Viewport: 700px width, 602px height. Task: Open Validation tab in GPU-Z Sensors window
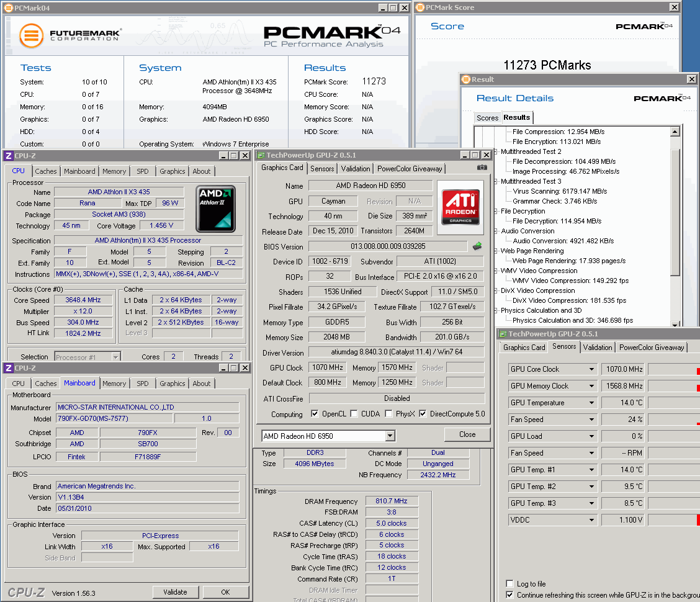598,347
